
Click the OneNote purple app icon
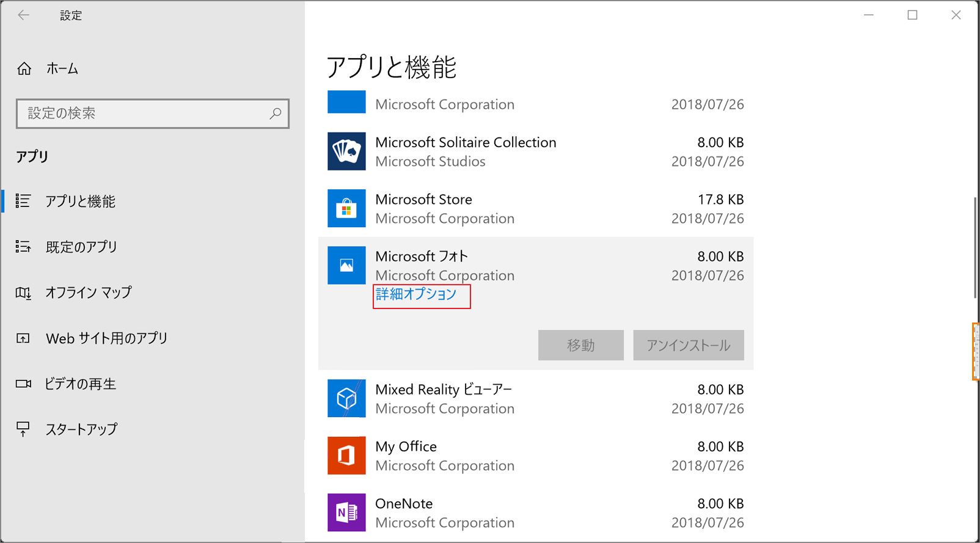point(346,512)
